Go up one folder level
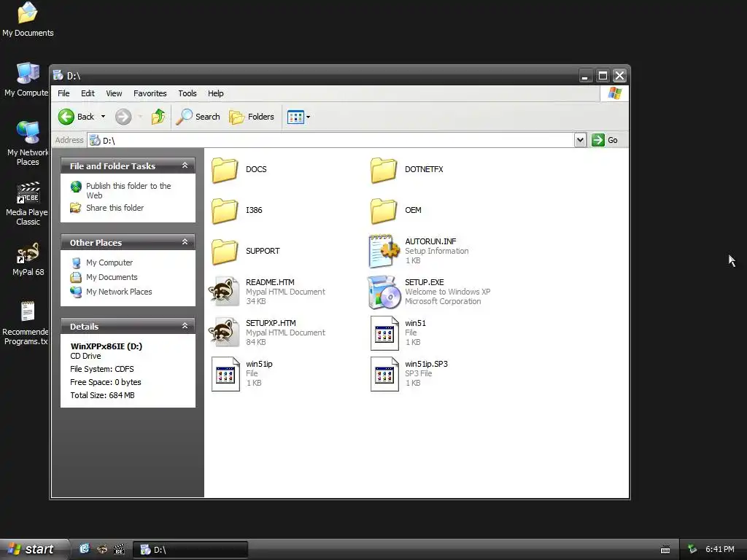This screenshot has height=560, width=747. pyautogui.click(x=158, y=117)
